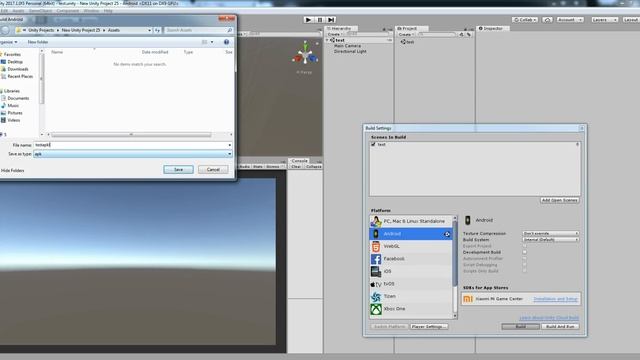
Task: Select the iOS platform icon
Action: [x=376, y=271]
